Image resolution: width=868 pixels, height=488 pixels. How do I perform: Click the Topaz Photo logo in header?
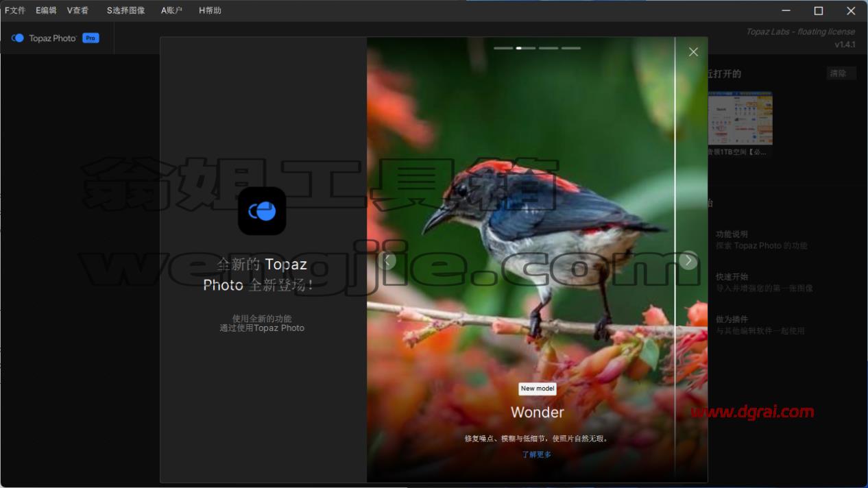click(x=45, y=38)
